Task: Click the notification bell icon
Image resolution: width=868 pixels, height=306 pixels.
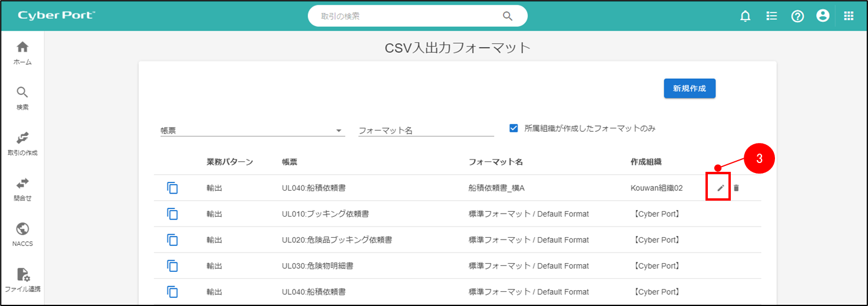Action: click(745, 16)
